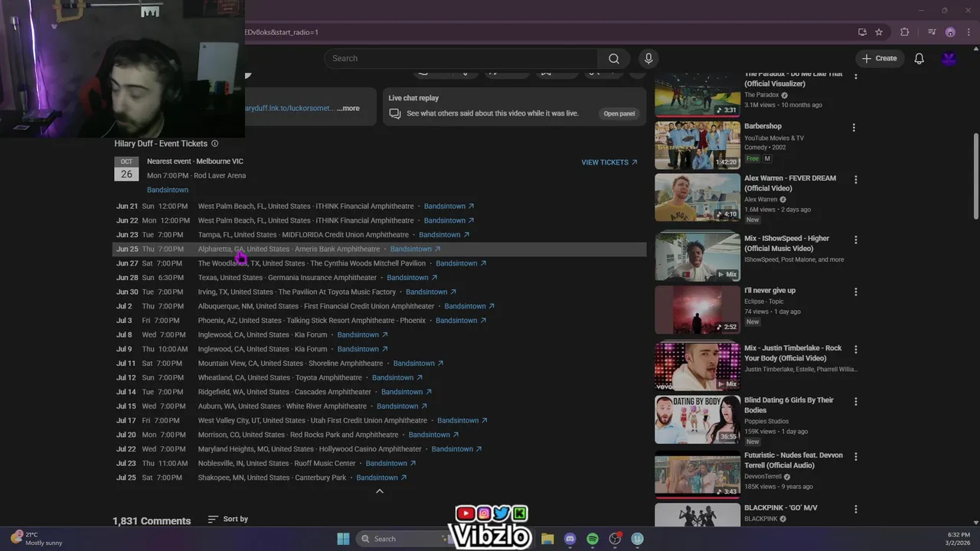This screenshot has width=980, height=551.
Task: Open the Windows Start menu
Action: 344,539
